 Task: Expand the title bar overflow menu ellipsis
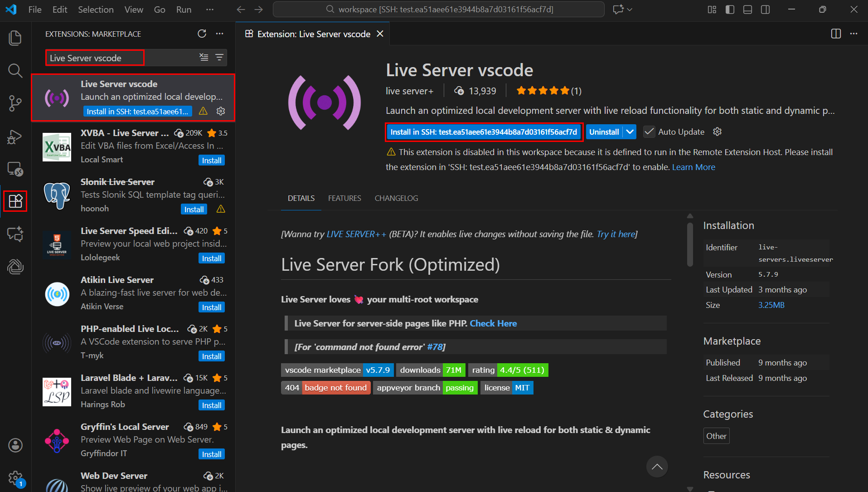pos(209,10)
